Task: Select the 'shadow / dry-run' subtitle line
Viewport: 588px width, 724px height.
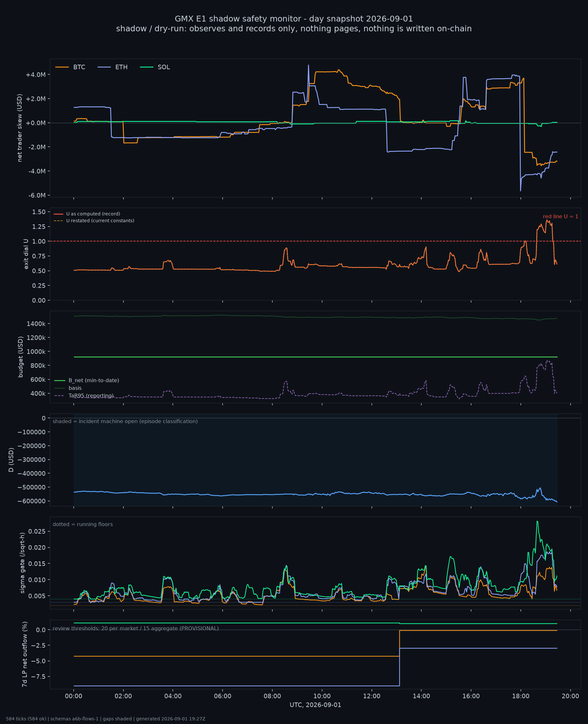Action: (294, 28)
